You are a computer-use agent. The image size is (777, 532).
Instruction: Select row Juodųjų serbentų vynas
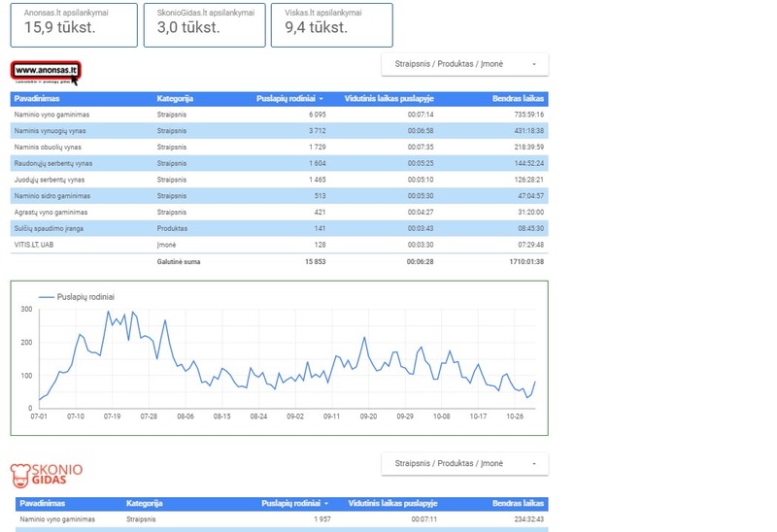[279, 180]
